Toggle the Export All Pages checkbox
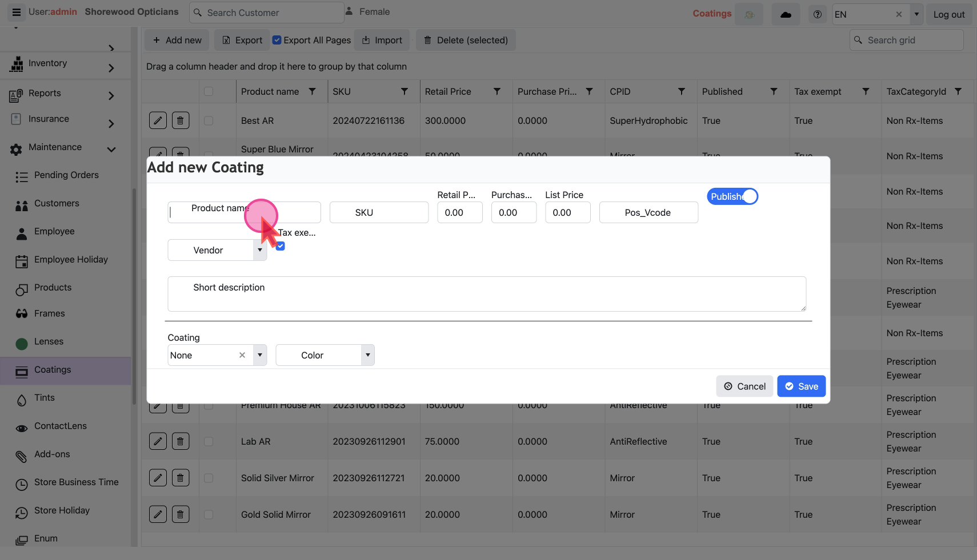The height and width of the screenshot is (560, 977). (277, 40)
